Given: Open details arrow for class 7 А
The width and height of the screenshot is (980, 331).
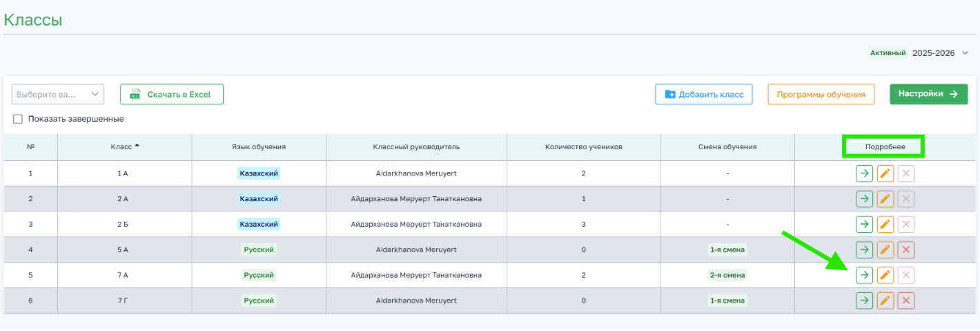Looking at the screenshot, I should pyautogui.click(x=864, y=275).
